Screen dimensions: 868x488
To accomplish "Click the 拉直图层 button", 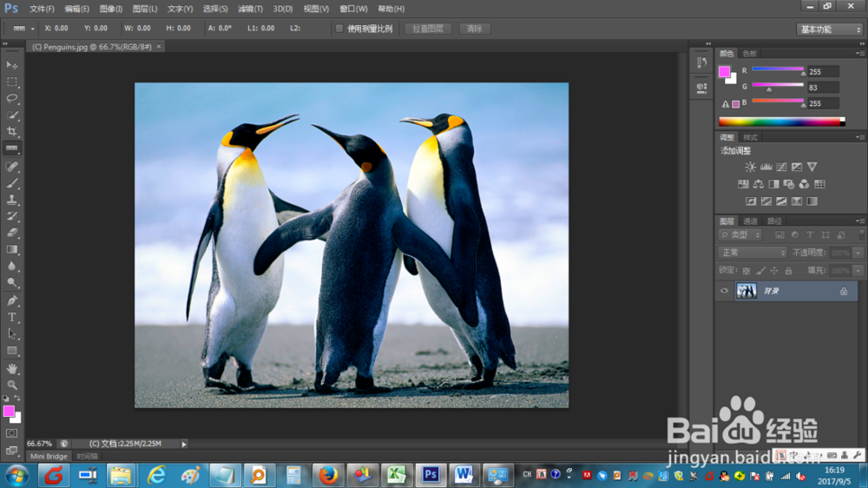I will click(427, 29).
